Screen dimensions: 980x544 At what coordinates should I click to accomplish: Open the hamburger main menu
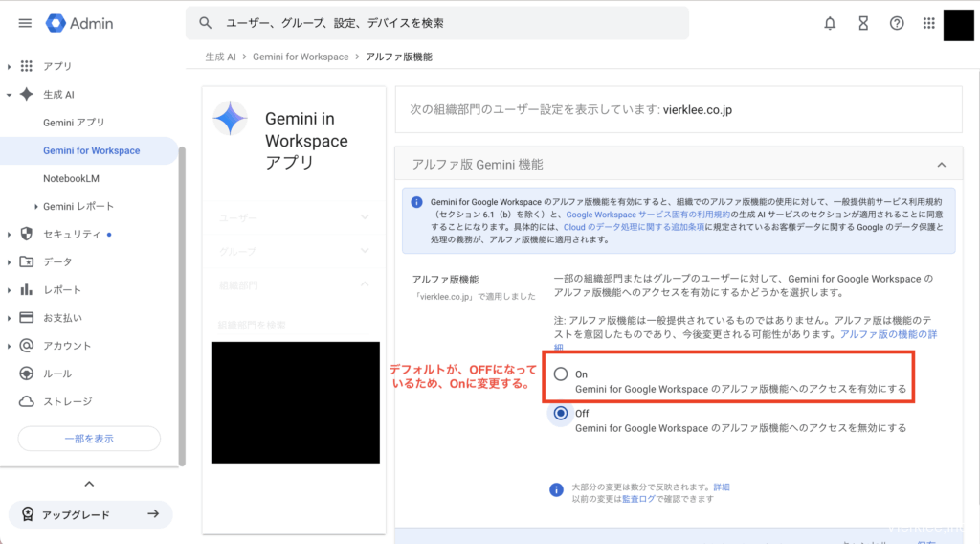click(25, 23)
